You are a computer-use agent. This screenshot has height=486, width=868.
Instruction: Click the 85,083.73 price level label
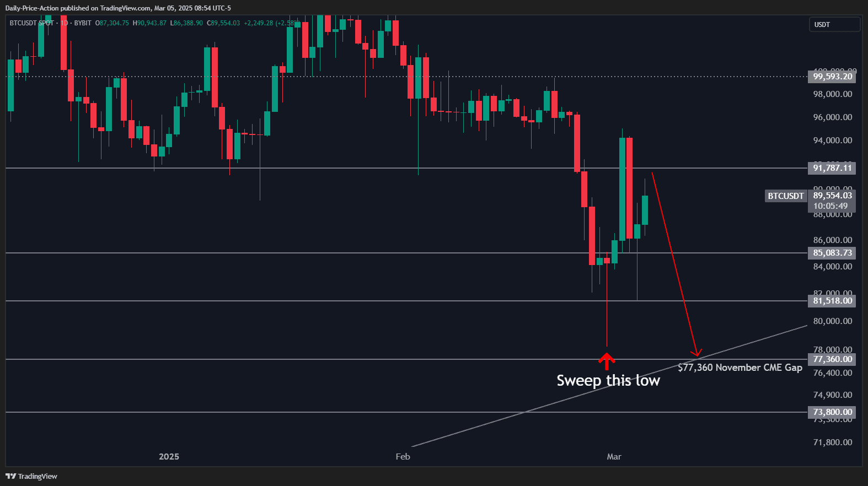pyautogui.click(x=832, y=253)
